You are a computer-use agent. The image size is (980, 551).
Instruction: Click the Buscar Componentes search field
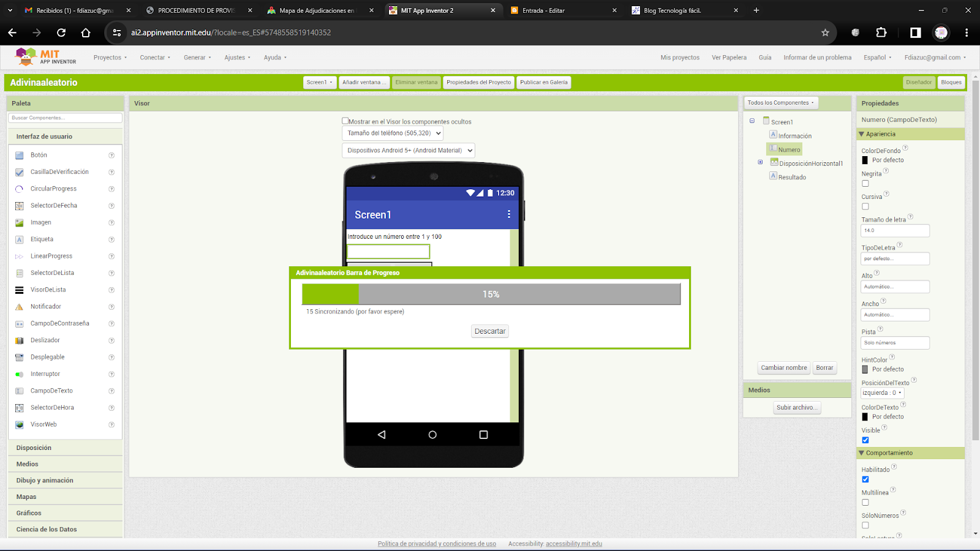pos(65,118)
